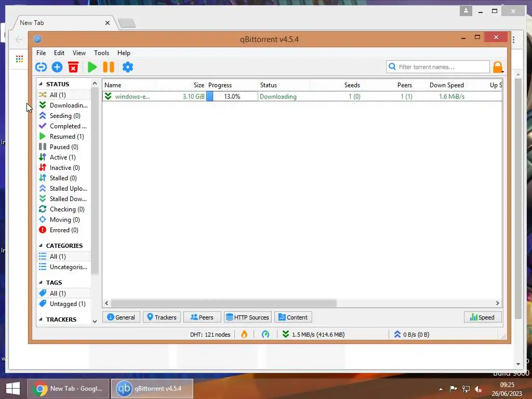Show hidden tray icons arrow
The width and height of the screenshot is (532, 399).
441,389
